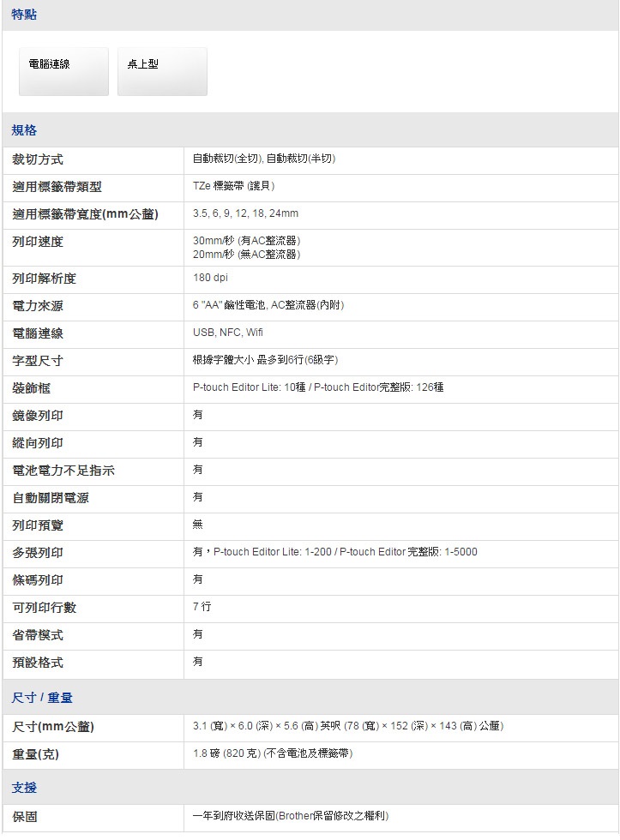Click the 30mm/秒 (有AC整流器) line

pyautogui.click(x=246, y=241)
